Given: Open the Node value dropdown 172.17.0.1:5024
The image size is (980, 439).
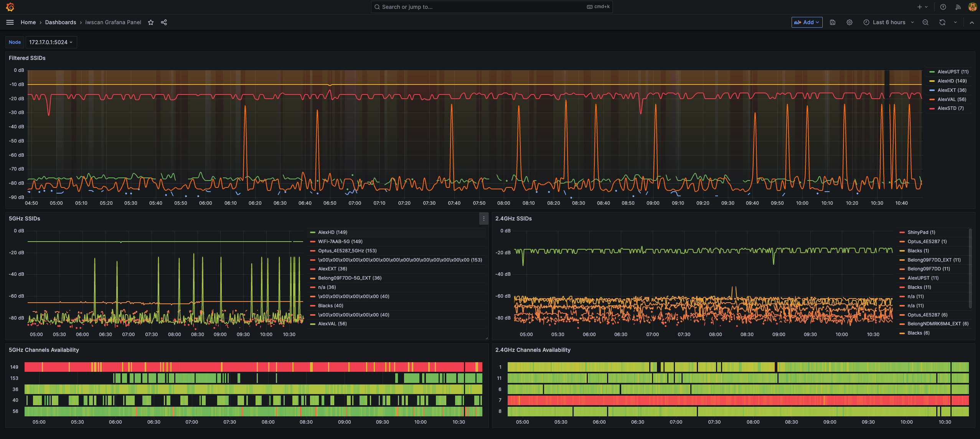Looking at the screenshot, I should 51,42.
